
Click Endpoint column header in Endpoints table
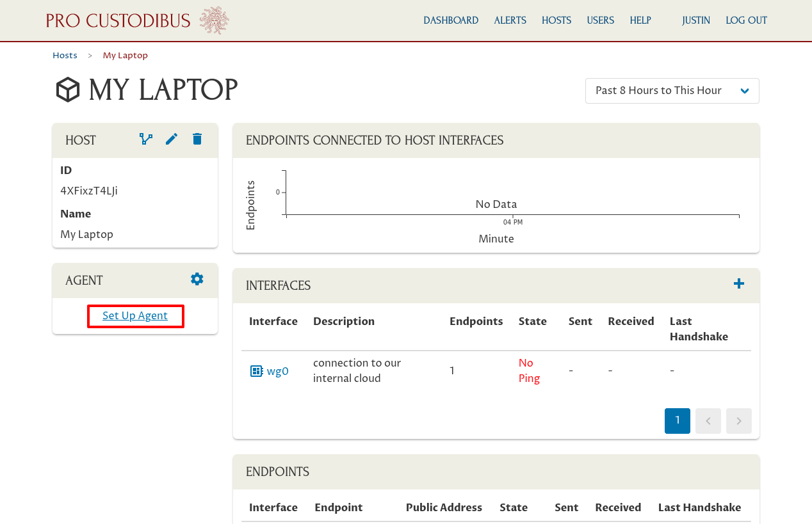pos(339,507)
